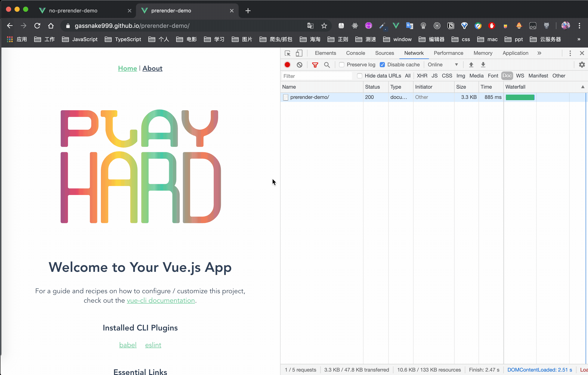Click the record red circle icon

point(287,64)
